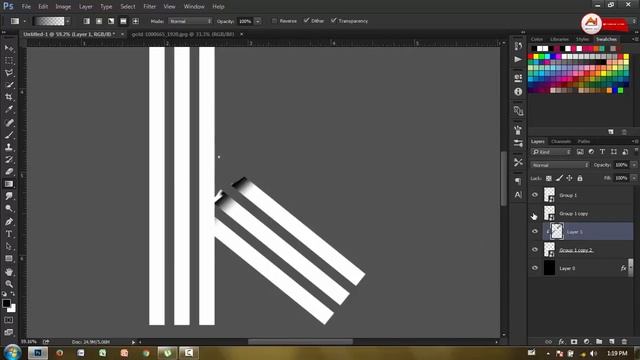Select the Pen tool
This screenshot has height=360, width=640.
(9, 222)
